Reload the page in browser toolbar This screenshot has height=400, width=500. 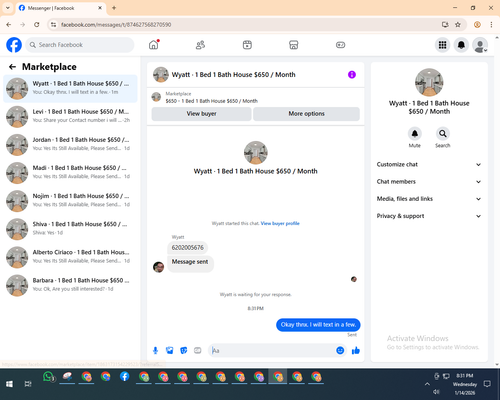tap(37, 25)
